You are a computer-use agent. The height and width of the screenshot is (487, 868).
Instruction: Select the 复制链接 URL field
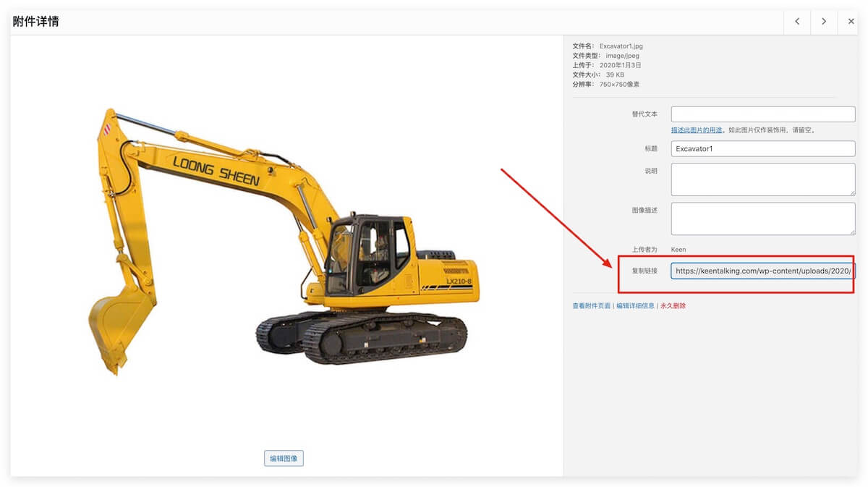click(x=762, y=271)
